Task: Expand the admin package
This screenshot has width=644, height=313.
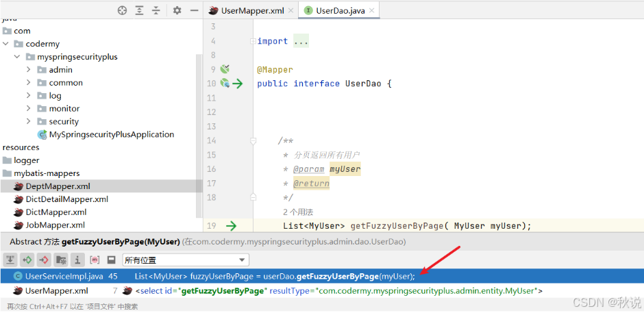Action: [28, 70]
